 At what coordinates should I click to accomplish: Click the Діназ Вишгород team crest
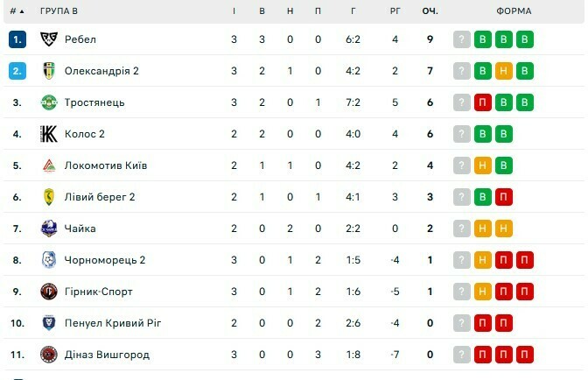[48, 355]
